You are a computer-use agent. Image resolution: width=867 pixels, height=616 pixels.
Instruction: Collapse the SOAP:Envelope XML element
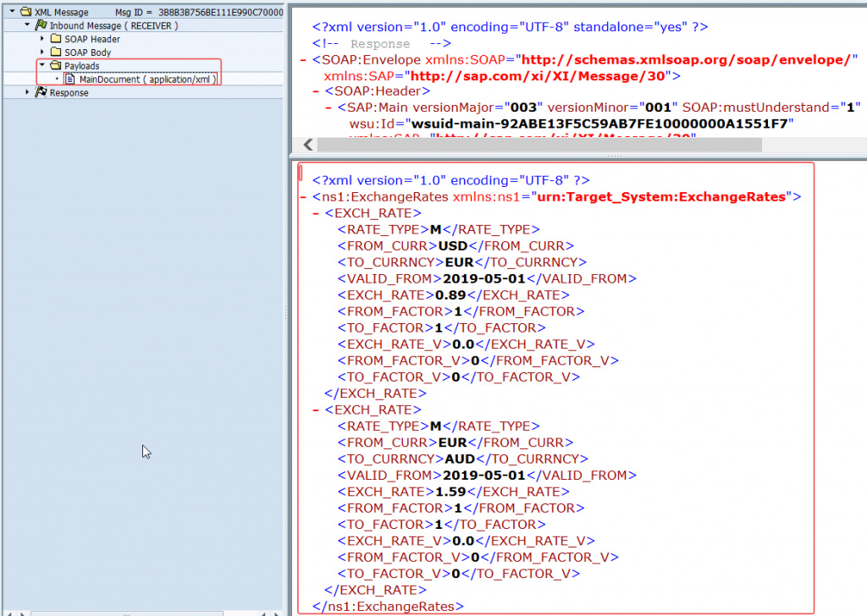[x=303, y=60]
